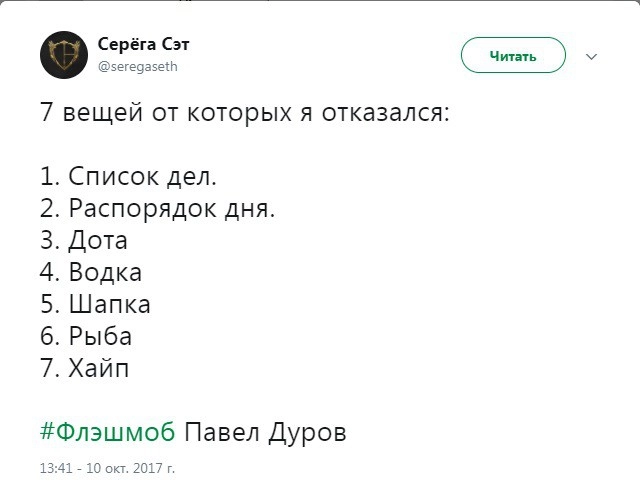
Task: Select list line 4. Водка
Action: tap(91, 273)
